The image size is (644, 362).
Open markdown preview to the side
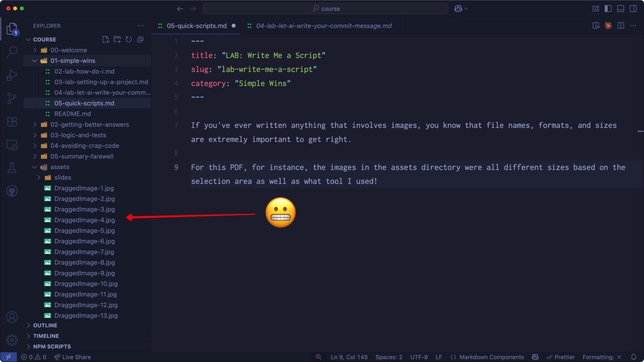pyautogui.click(x=596, y=25)
